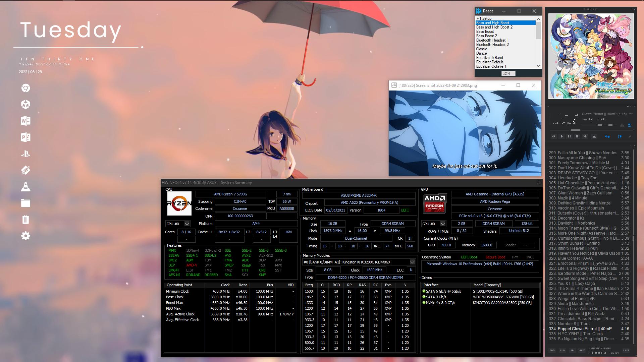This screenshot has height=362, width=644.
Task: Select the Classic preset in Peace
Action: tap(505, 49)
